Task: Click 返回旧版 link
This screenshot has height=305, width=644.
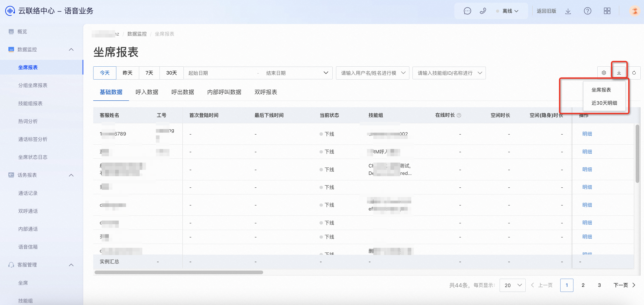Action: point(546,11)
